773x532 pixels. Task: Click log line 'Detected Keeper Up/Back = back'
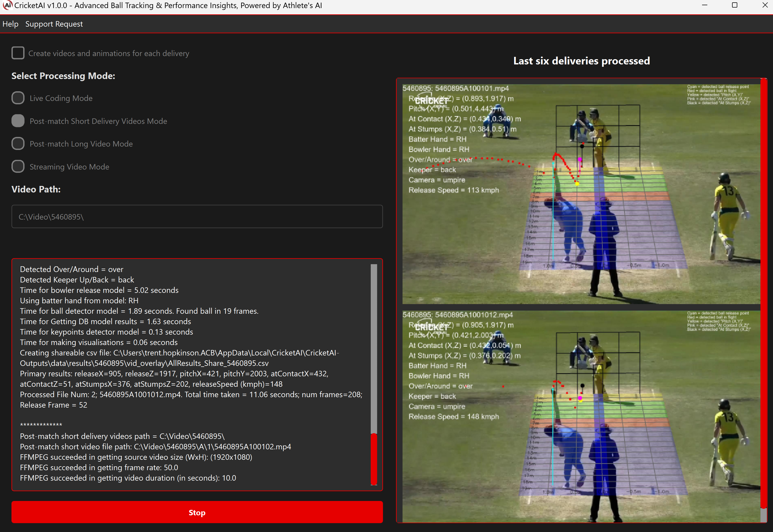tap(77, 280)
